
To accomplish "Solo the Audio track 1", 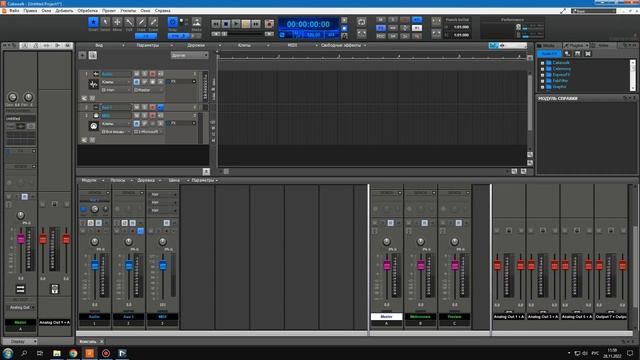I will point(144,74).
